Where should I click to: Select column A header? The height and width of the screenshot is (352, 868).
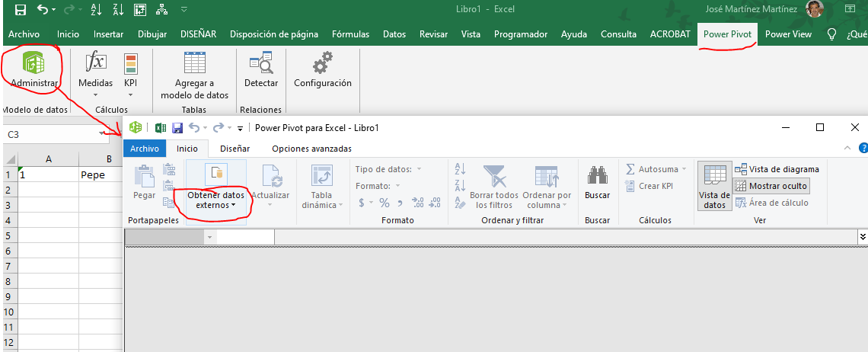pyautogui.click(x=49, y=160)
